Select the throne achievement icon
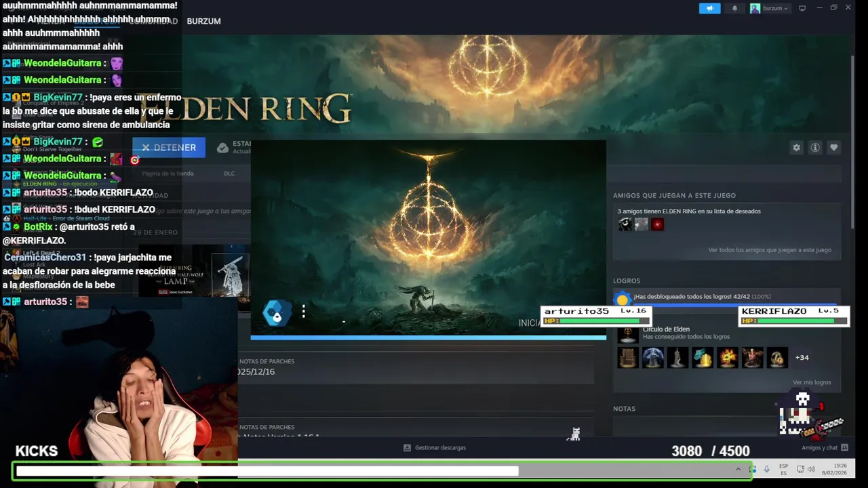868x488 pixels. point(628,357)
